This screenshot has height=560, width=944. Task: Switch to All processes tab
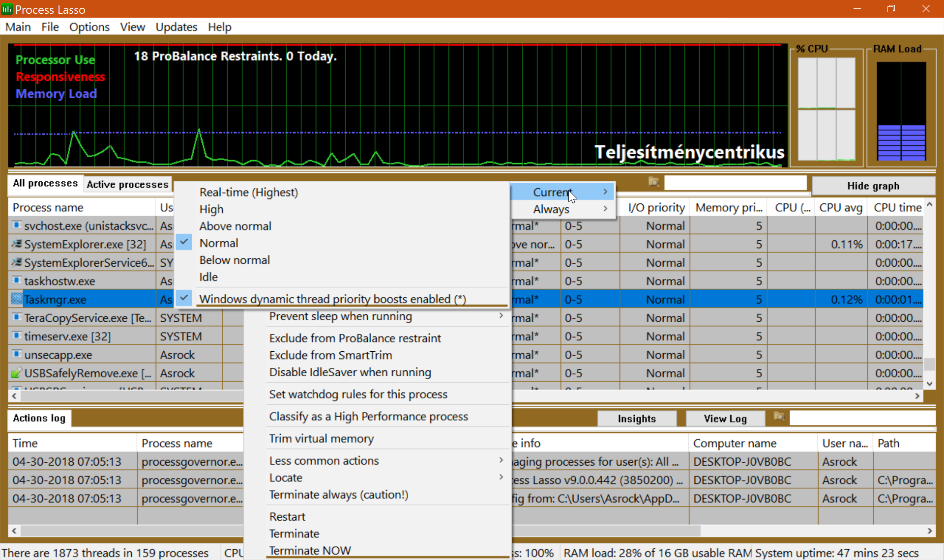(x=45, y=183)
